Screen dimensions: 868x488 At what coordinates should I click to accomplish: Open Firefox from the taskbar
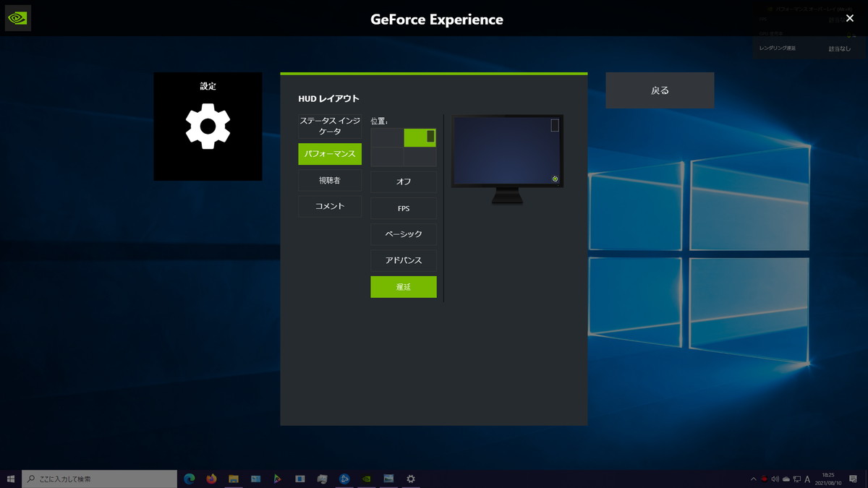tap(212, 479)
